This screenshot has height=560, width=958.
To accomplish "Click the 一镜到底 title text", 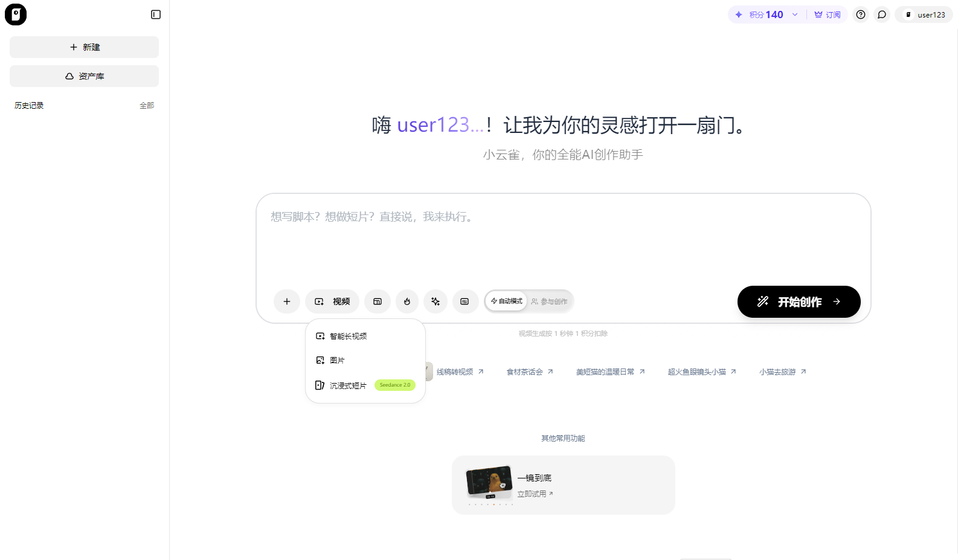I will pyautogui.click(x=535, y=478).
